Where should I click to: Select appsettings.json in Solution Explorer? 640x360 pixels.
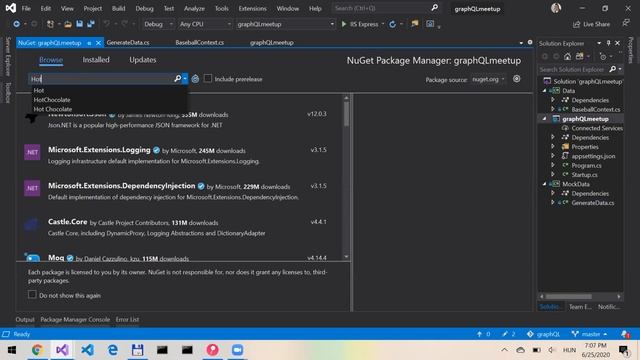point(593,156)
